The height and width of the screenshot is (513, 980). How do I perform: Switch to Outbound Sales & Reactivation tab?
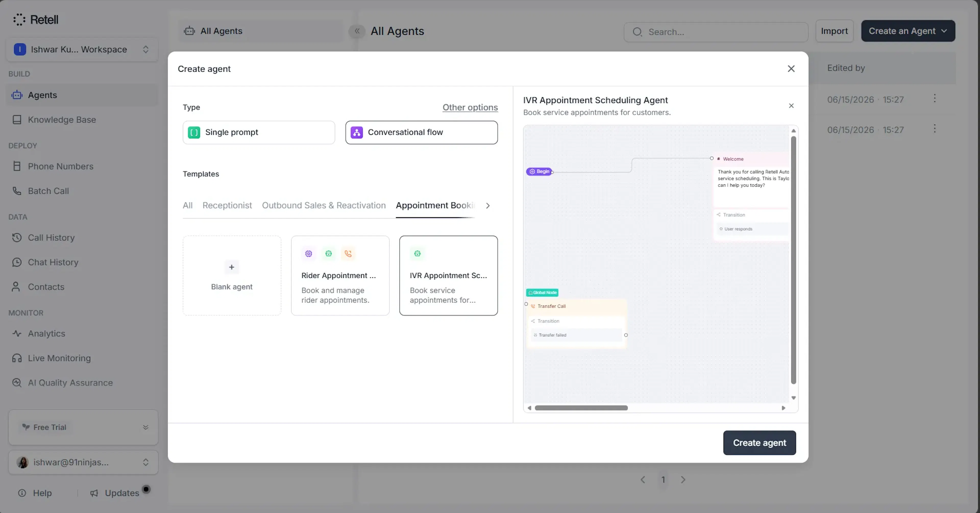(x=324, y=206)
